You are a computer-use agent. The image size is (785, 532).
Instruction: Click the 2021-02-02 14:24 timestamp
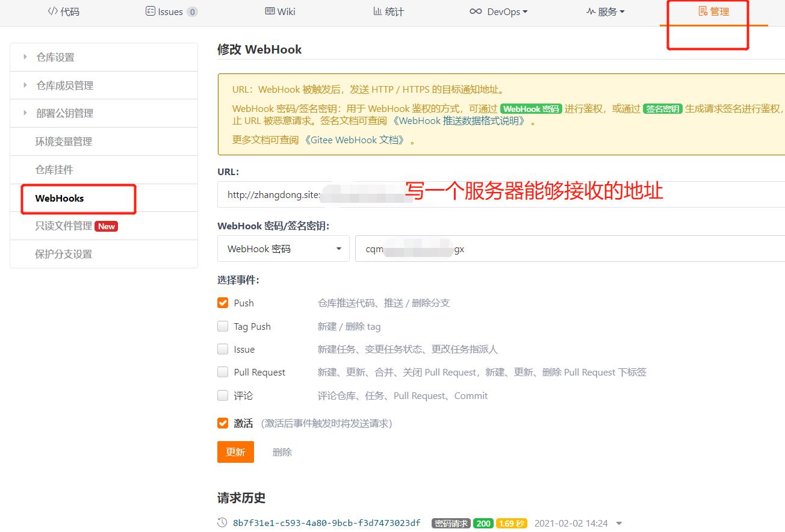[x=571, y=523]
